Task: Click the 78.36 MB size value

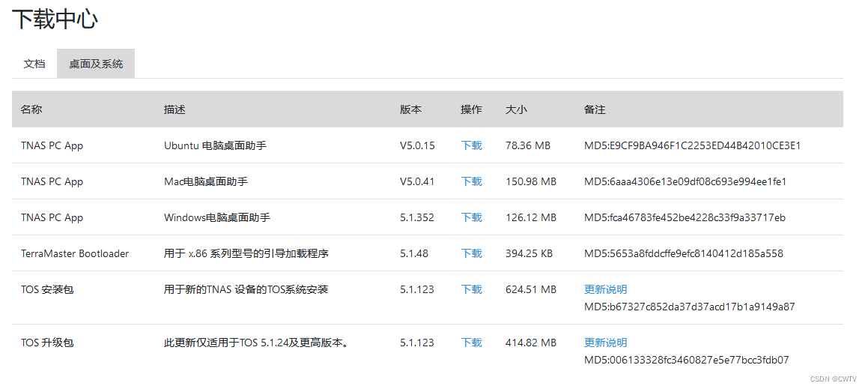Action: coord(528,145)
